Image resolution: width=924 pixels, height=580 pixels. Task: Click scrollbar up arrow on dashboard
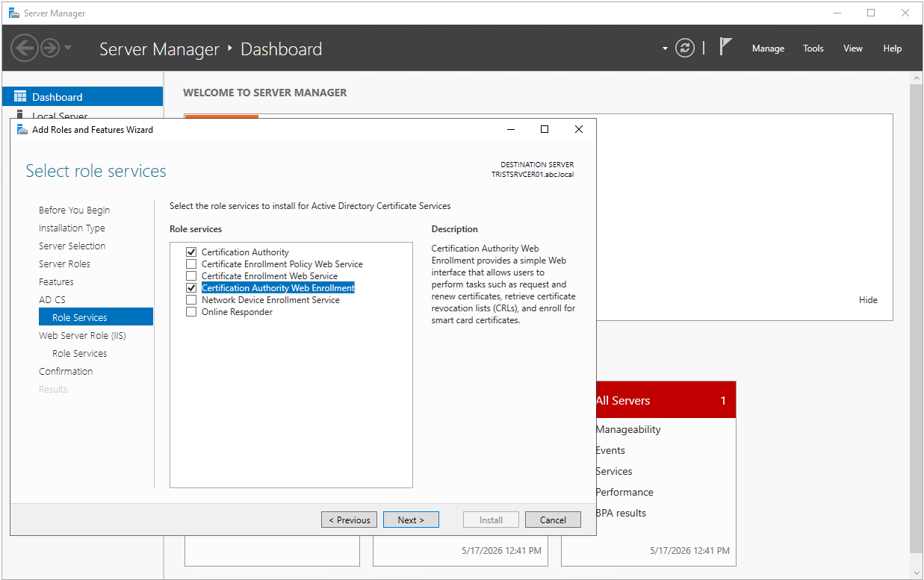coord(916,78)
